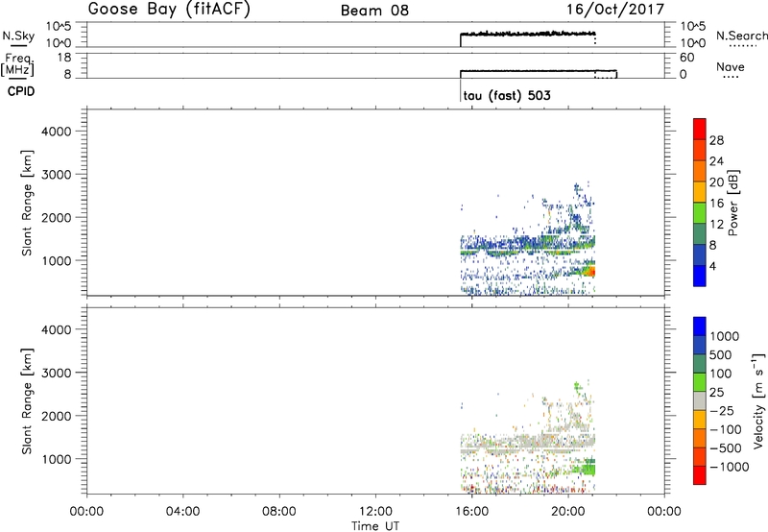Viewport: 768px width, 532px height.
Task: Click the 'Freq. [MHz]' label
Action: click(17, 64)
